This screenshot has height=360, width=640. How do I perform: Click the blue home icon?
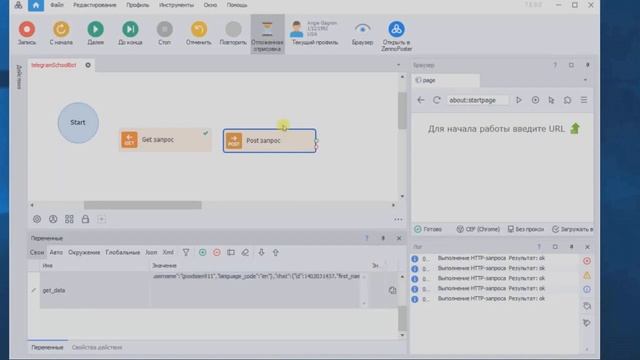36,5
